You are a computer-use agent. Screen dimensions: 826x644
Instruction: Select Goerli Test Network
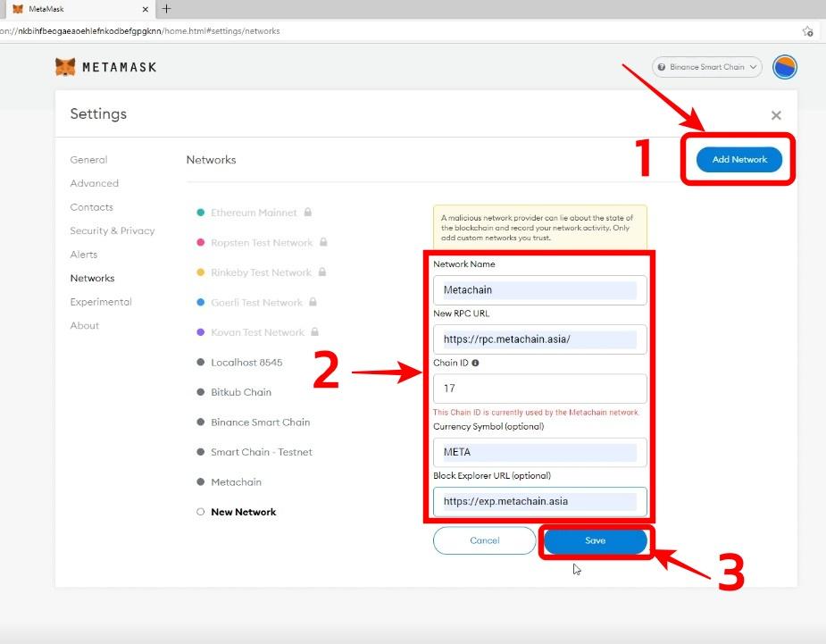tap(256, 303)
